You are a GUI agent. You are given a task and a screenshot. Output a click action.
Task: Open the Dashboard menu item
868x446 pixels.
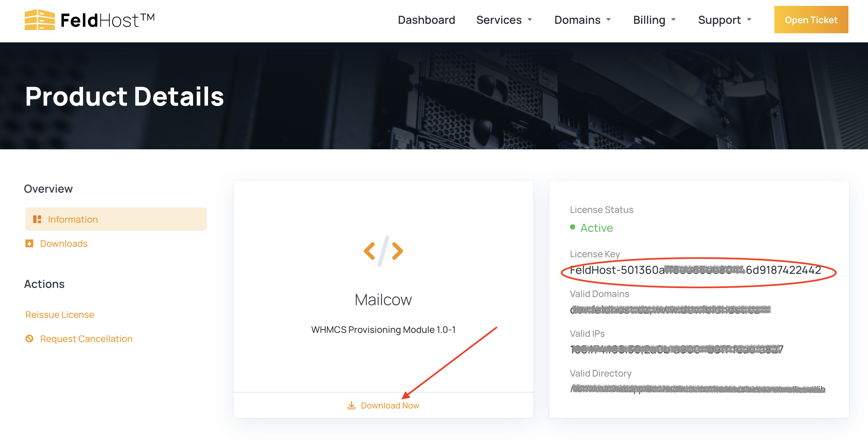point(426,20)
